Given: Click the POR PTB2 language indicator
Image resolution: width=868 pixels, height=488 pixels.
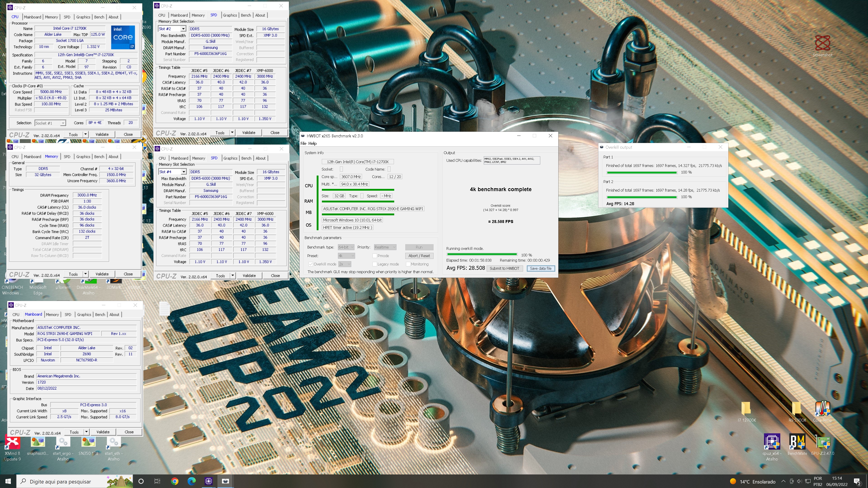Looking at the screenshot, I should coord(818,481).
